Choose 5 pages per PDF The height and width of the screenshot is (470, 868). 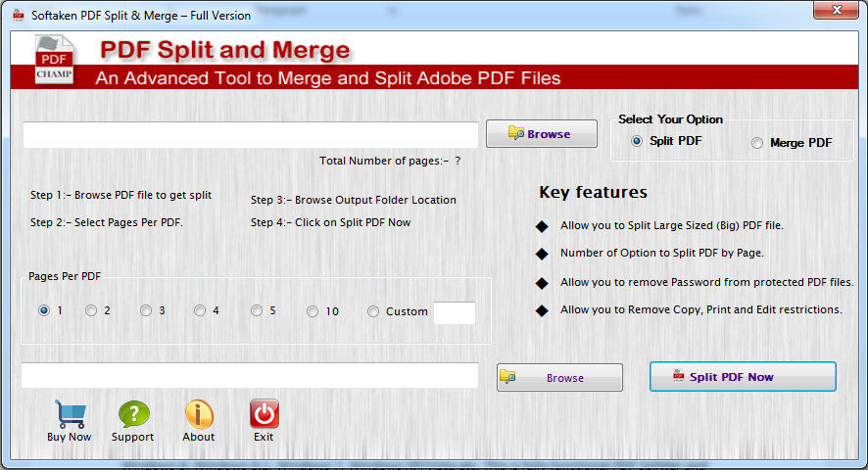257,311
